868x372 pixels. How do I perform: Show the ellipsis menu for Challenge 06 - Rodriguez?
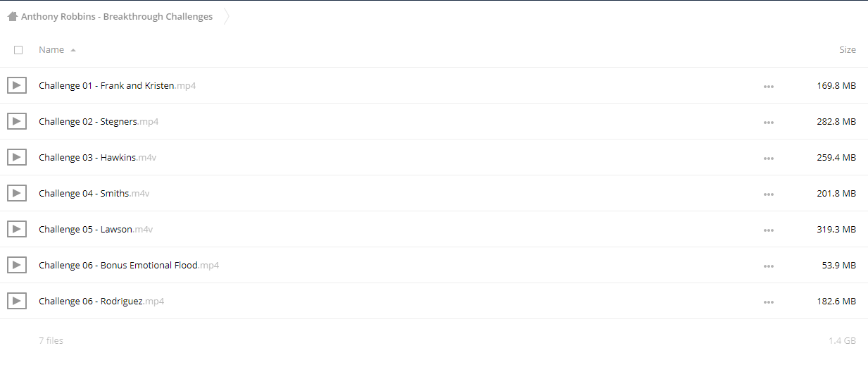click(768, 302)
